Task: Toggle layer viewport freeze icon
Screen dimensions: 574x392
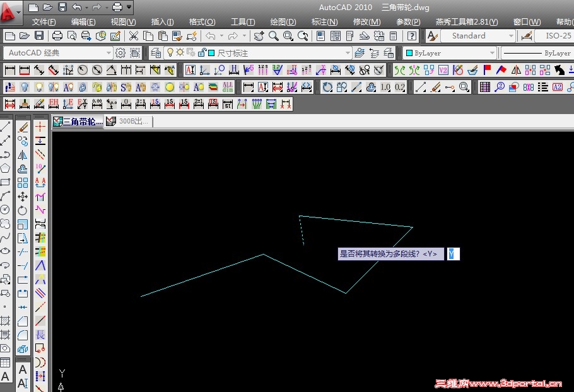Action: 191,53
